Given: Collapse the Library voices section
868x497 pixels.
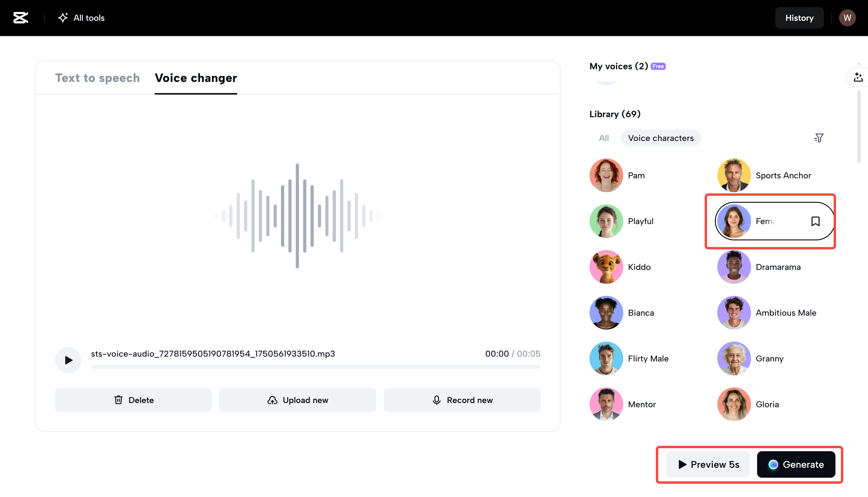Looking at the screenshot, I should (615, 114).
